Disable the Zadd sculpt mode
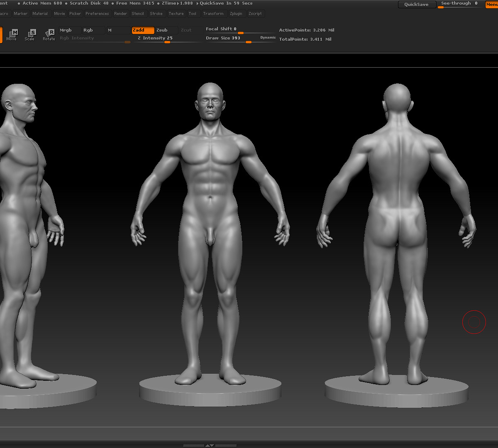This screenshot has height=448, width=498. [143, 30]
